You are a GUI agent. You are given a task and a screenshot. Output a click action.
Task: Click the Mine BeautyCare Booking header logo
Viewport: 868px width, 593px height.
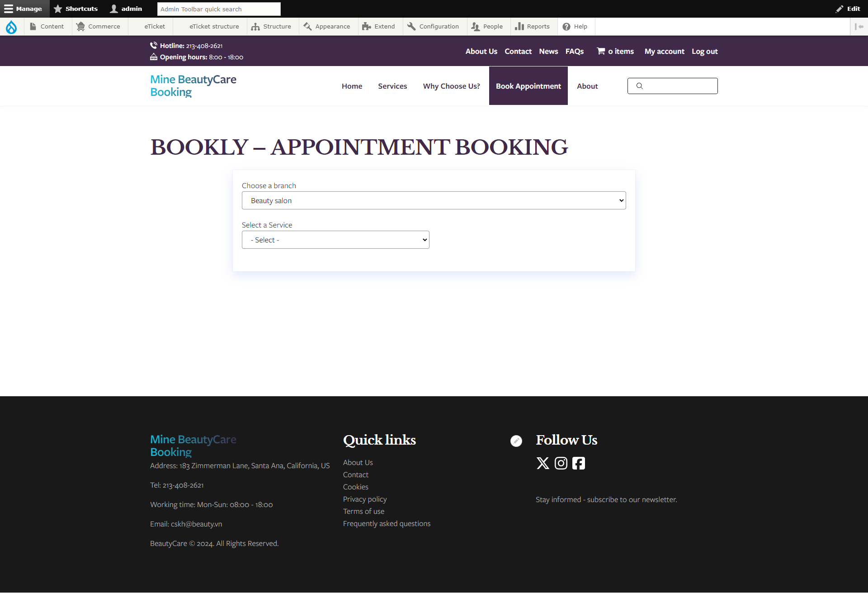point(193,86)
